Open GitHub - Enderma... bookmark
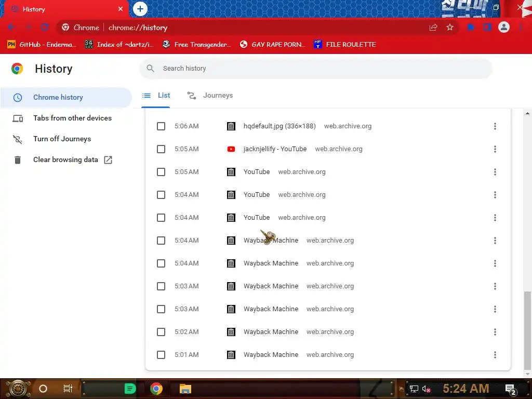Screen dimensions: 532x399 [x=41, y=45]
